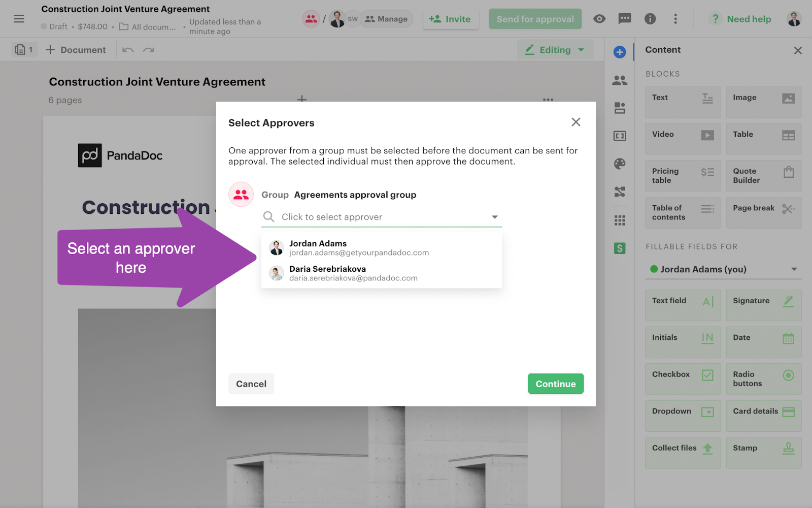Open the variables sidebar tab
The image size is (812, 508).
point(620,136)
